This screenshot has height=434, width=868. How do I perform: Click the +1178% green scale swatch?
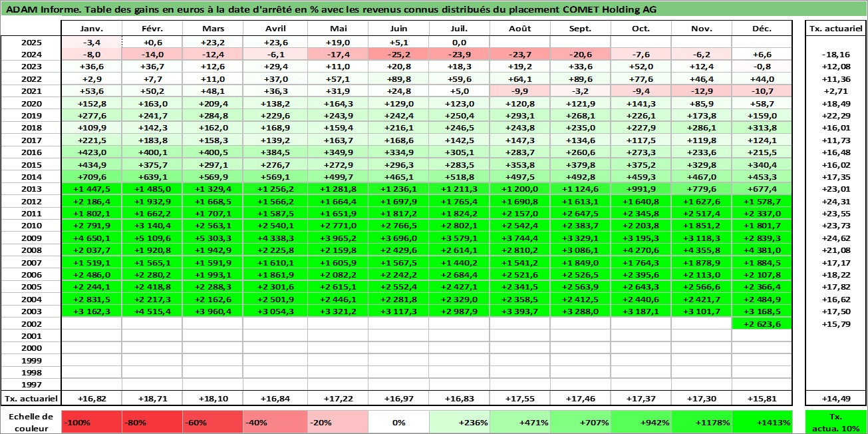coord(702,422)
